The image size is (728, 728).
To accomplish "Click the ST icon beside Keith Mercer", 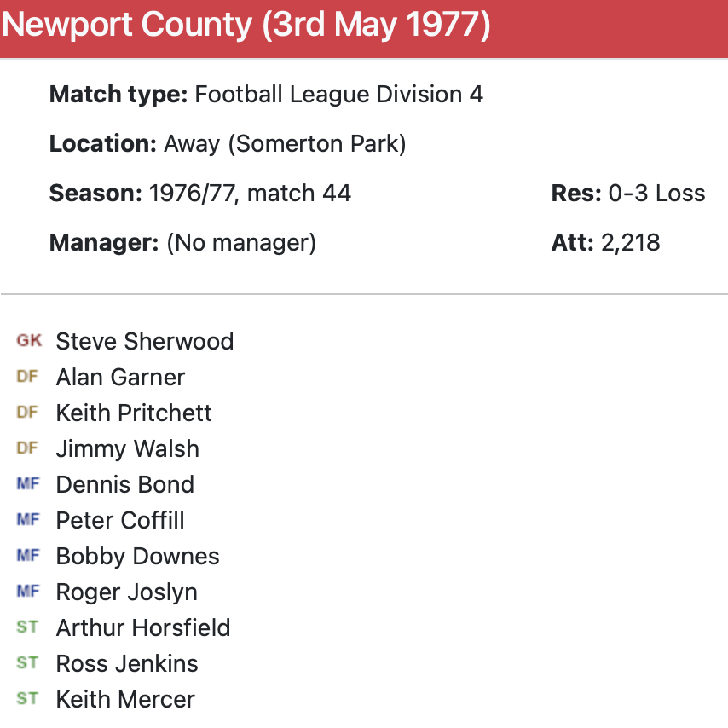I will pyautogui.click(x=28, y=699).
